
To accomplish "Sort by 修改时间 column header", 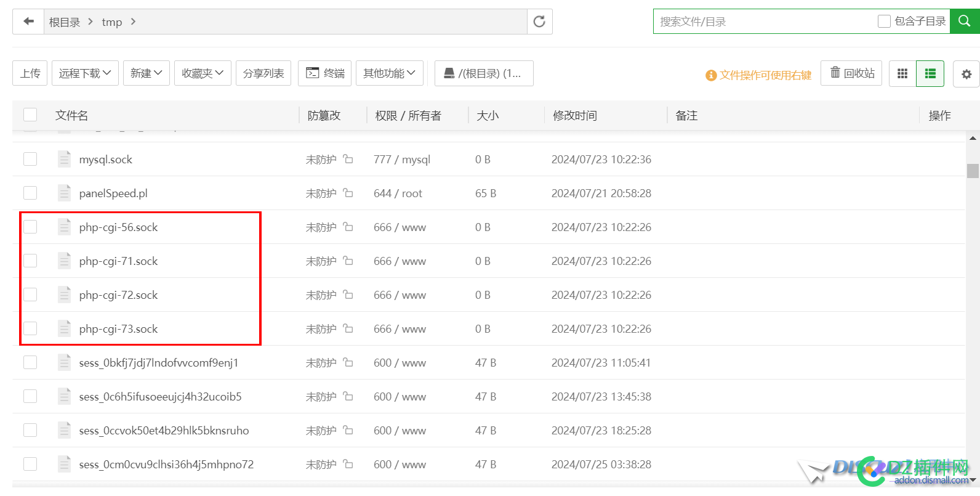I will tap(575, 115).
